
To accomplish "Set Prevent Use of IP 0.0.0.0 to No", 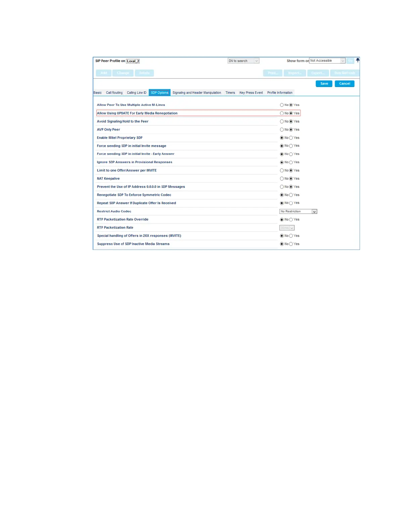I will [x=282, y=187].
